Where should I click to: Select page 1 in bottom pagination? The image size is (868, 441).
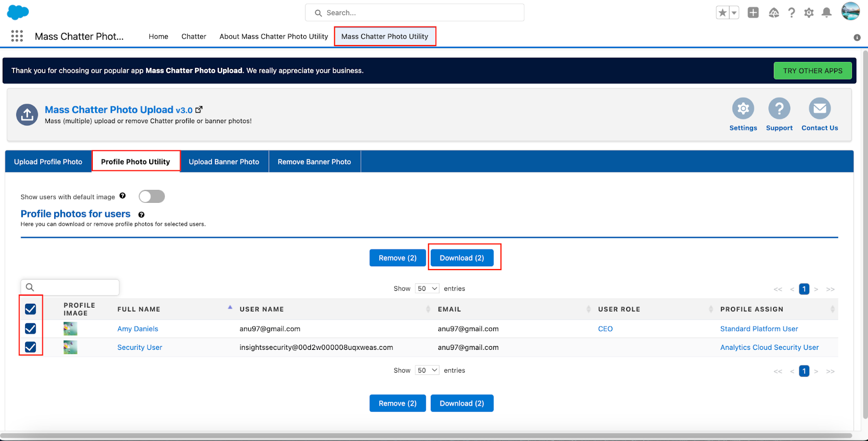point(804,371)
